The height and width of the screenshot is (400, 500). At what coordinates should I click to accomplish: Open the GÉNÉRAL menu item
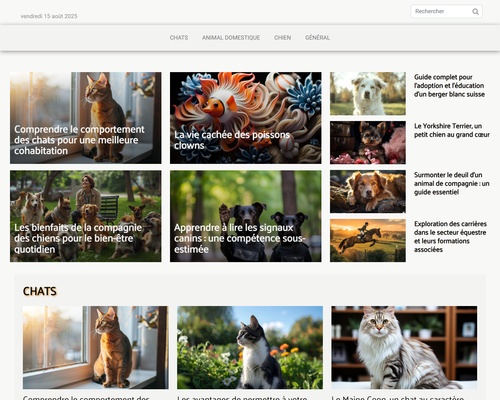tap(317, 38)
